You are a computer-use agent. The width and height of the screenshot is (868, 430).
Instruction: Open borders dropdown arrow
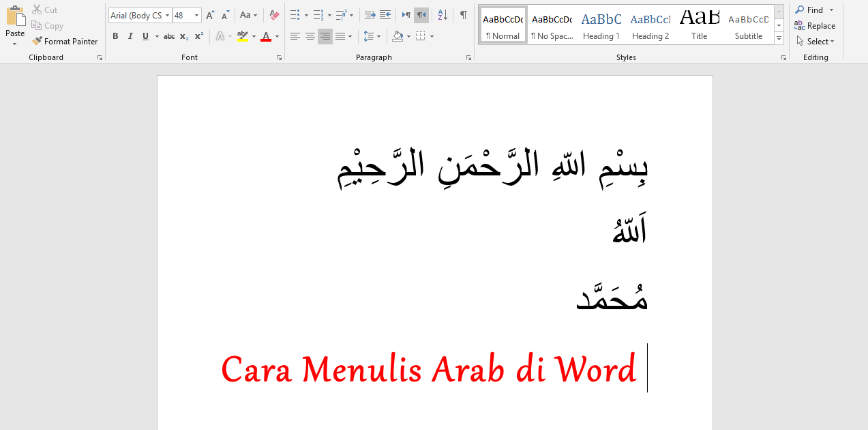(432, 36)
